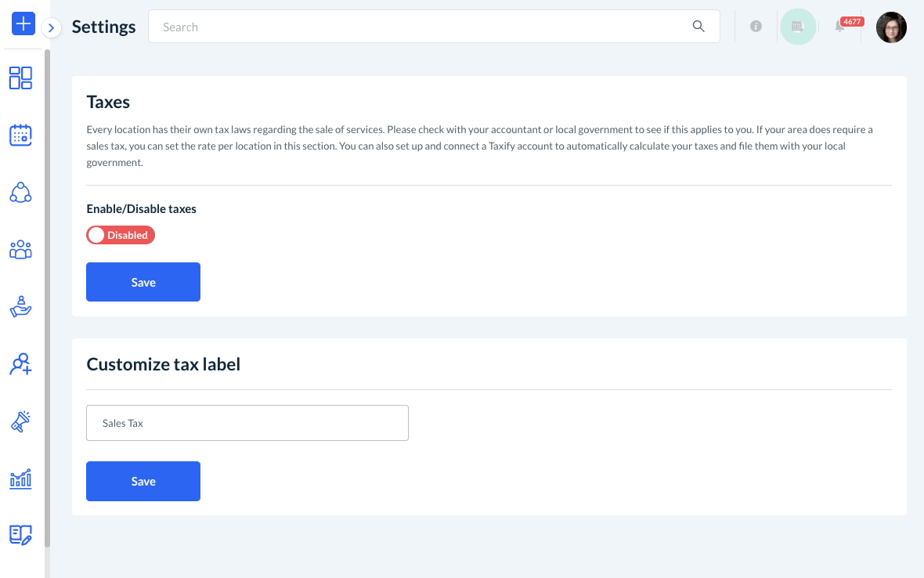Screen dimensions: 924x578
Task: Open the hand-holding-person services icon
Action: [20, 307]
